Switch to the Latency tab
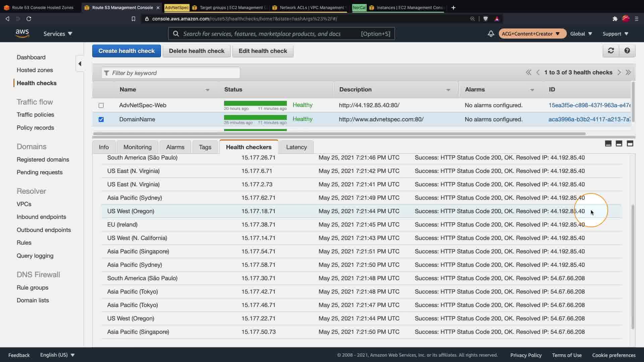Image resolution: width=644 pixels, height=362 pixels. click(296, 147)
